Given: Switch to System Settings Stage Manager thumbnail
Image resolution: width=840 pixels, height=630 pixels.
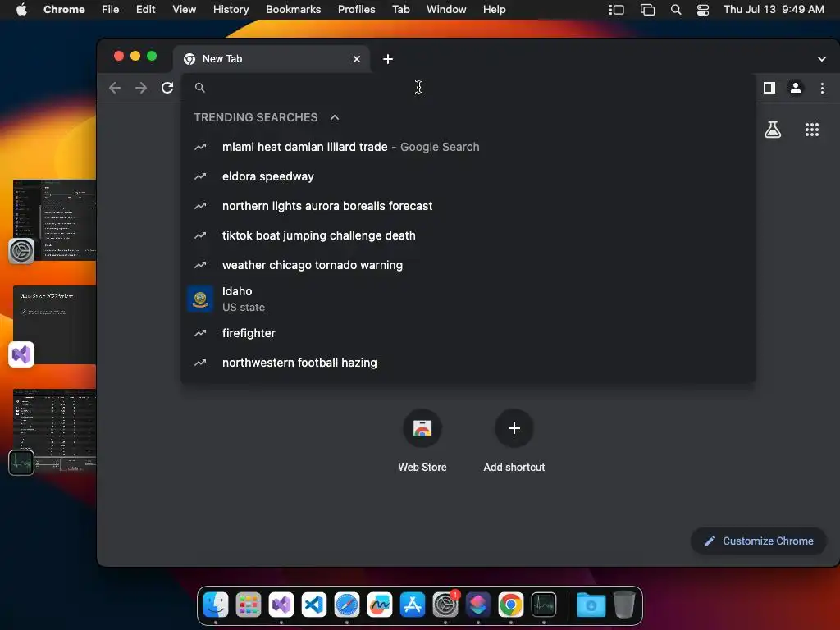Looking at the screenshot, I should pyautogui.click(x=55, y=220).
